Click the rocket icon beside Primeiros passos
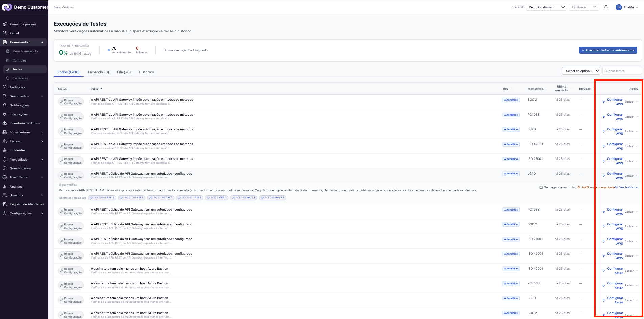 point(5,24)
